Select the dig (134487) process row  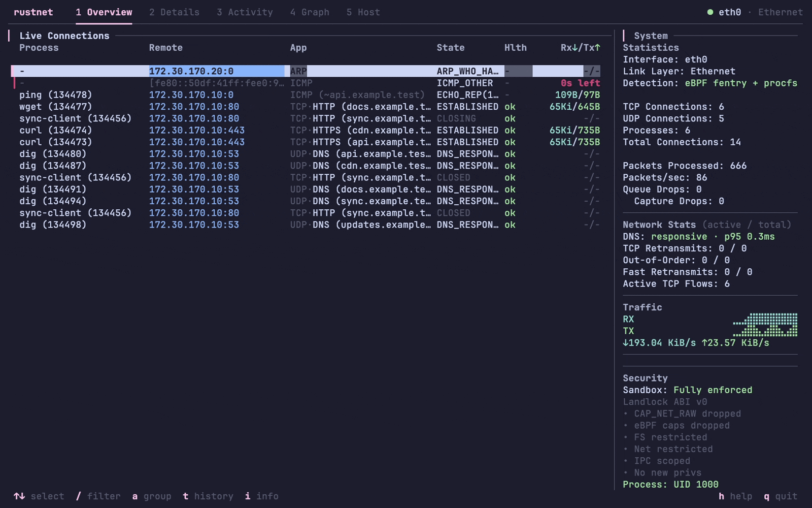click(306, 166)
